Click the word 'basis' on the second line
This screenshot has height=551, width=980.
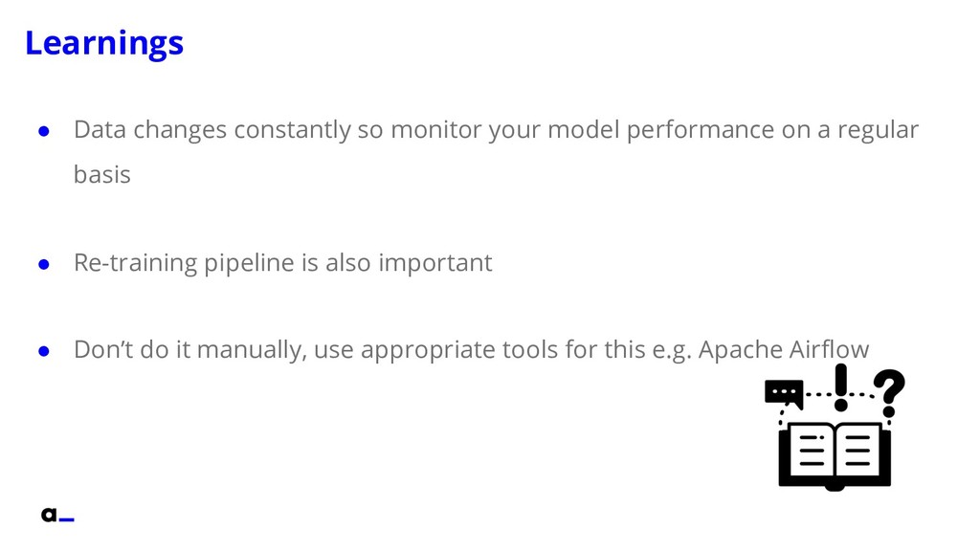click(x=101, y=174)
